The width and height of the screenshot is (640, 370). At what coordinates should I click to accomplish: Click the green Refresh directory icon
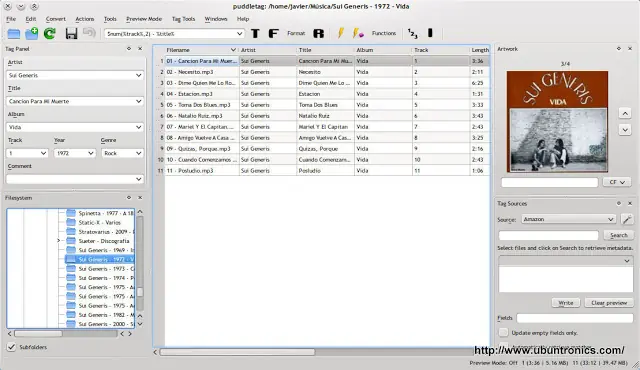(x=50, y=33)
